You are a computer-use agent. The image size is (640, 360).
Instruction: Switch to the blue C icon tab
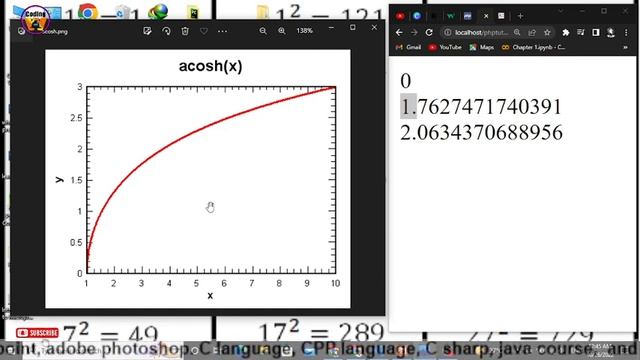417,16
